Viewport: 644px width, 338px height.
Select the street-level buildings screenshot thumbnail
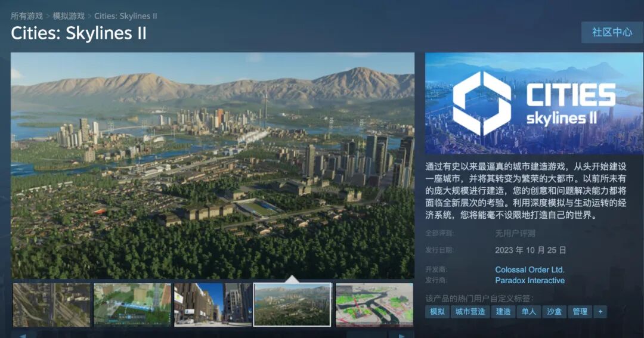click(213, 305)
